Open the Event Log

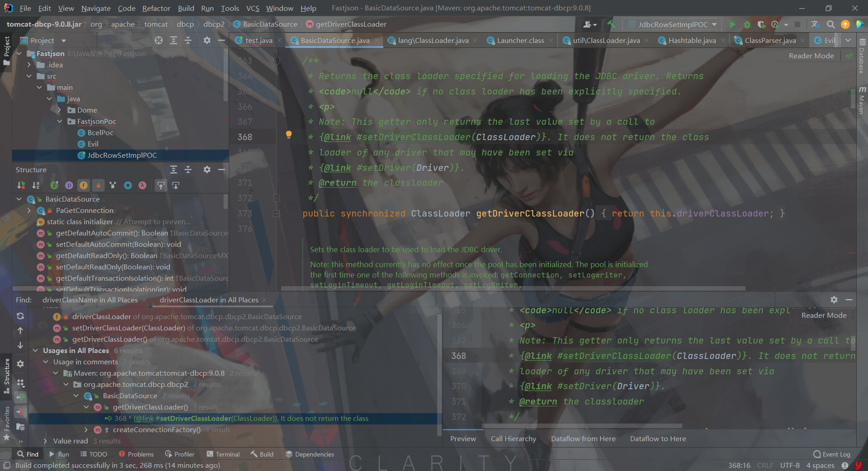coord(832,454)
